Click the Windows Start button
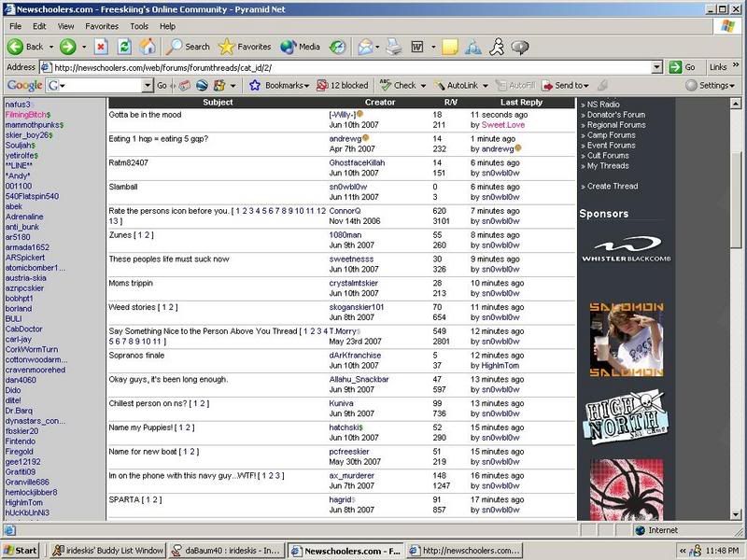 (x=21, y=551)
